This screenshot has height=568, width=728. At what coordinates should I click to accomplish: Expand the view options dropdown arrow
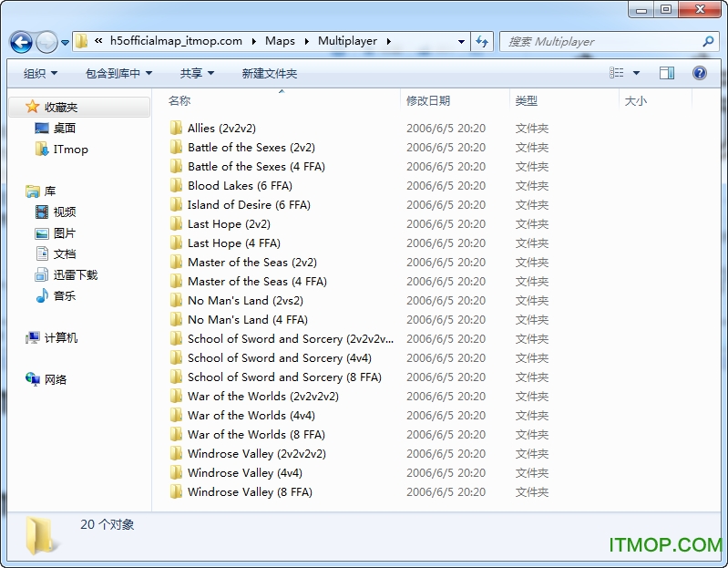636,73
